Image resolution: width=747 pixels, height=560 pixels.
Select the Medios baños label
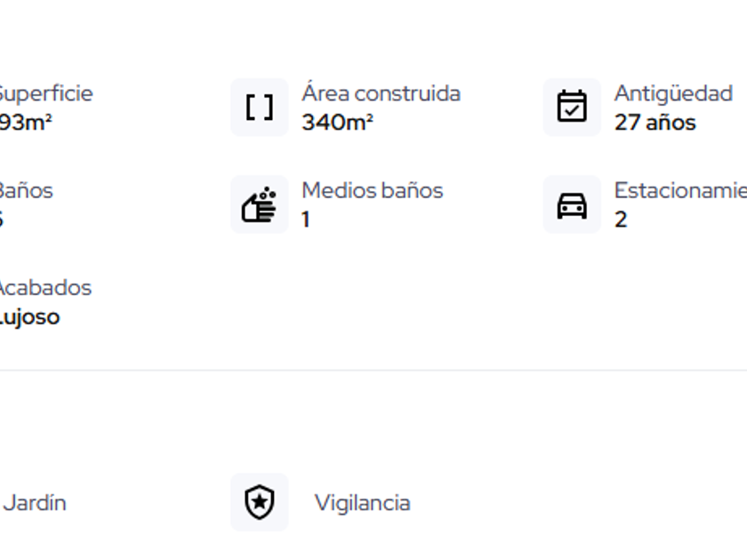point(372,190)
